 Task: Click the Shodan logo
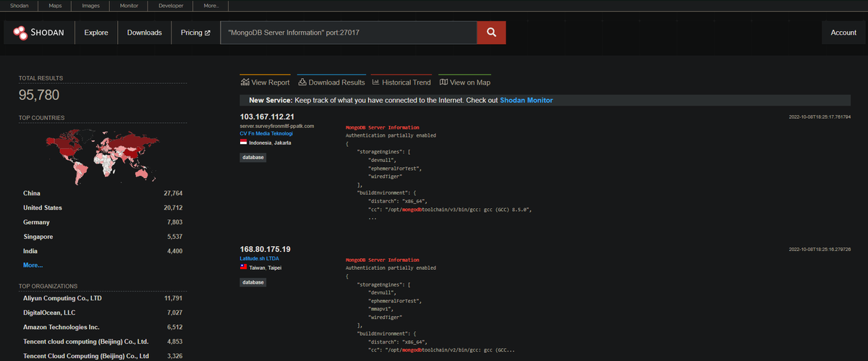pos(39,33)
